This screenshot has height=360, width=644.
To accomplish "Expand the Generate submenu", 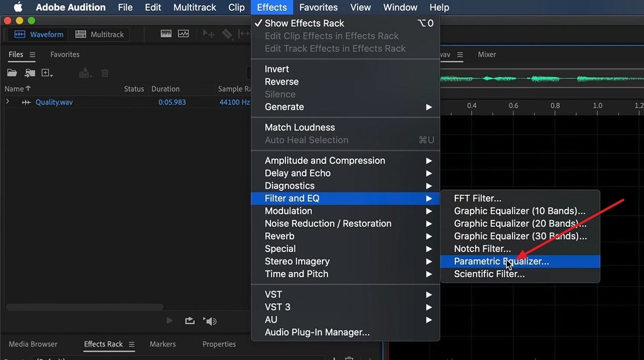I will (x=345, y=107).
